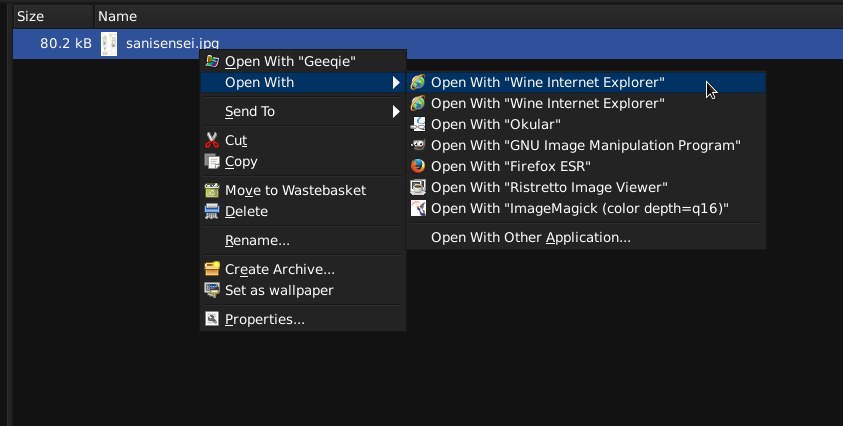Expand the Send To submenu arrow
Image resolution: width=843 pixels, height=426 pixels.
pos(396,111)
